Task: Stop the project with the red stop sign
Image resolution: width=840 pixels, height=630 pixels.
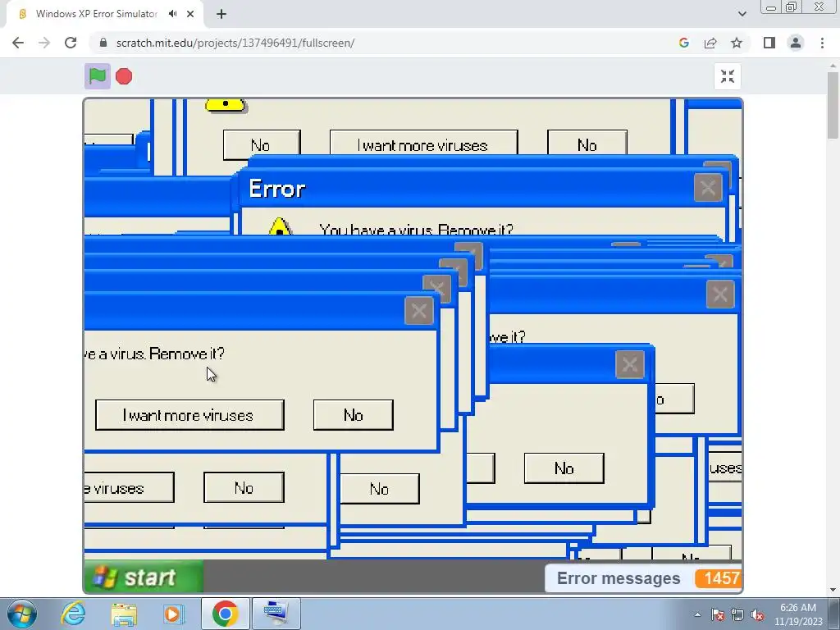Action: pyautogui.click(x=124, y=76)
